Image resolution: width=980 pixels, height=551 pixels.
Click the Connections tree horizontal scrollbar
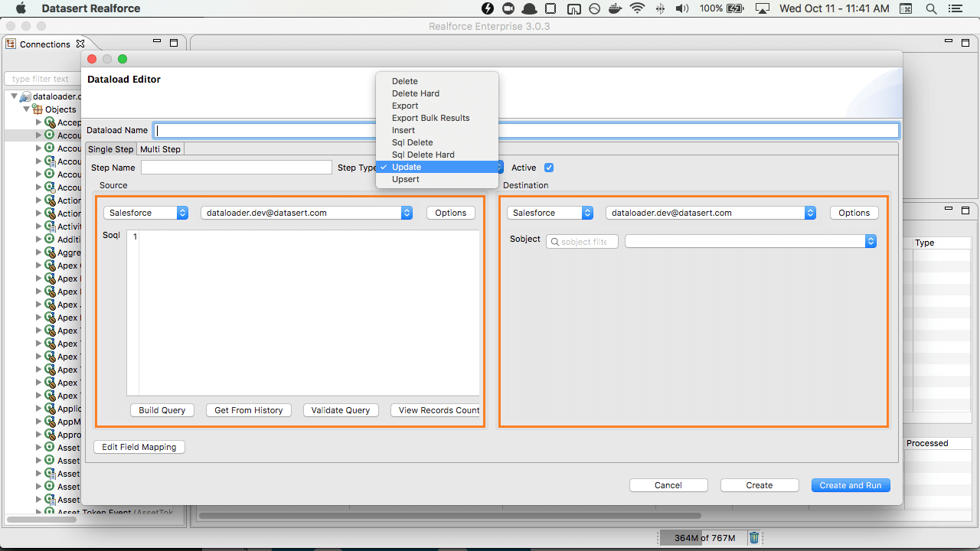(x=41, y=519)
